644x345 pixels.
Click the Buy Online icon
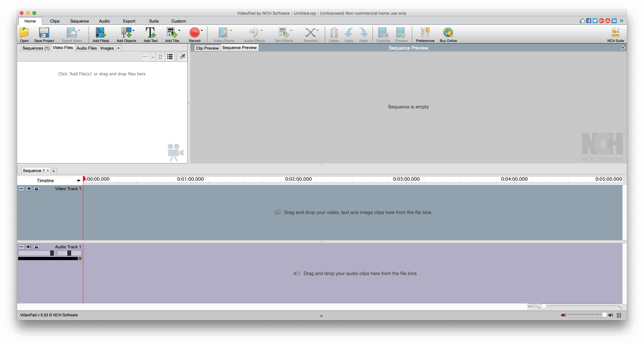point(448,34)
